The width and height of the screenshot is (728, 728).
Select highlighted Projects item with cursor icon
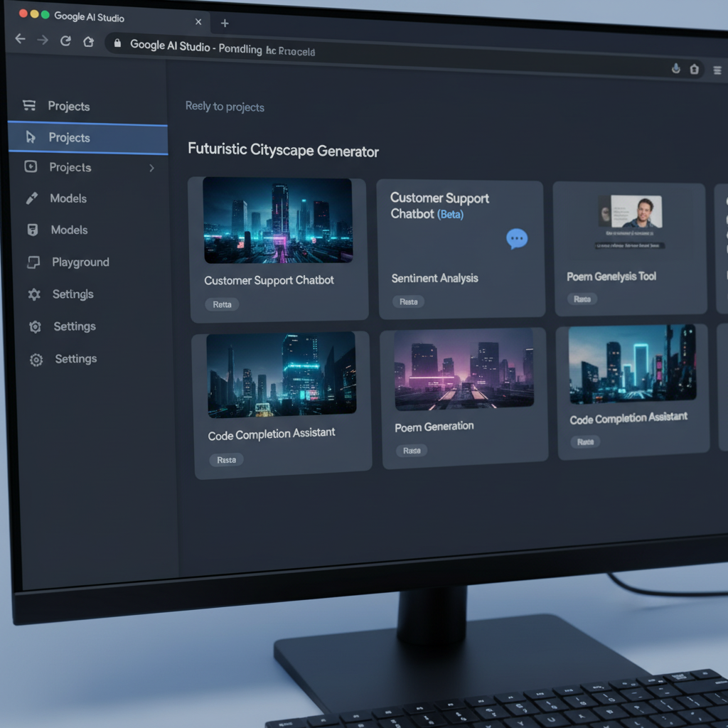point(88,137)
